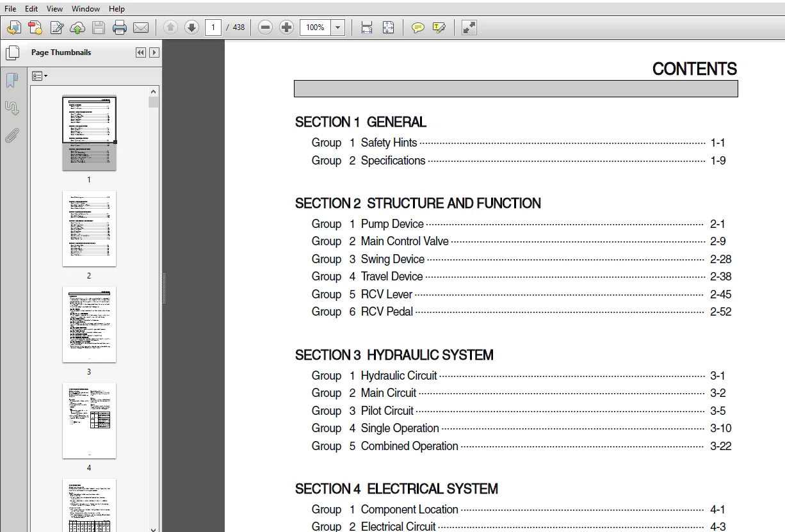Click the Page Thumbnails panel icon
The height and width of the screenshot is (532, 785).
(12, 53)
